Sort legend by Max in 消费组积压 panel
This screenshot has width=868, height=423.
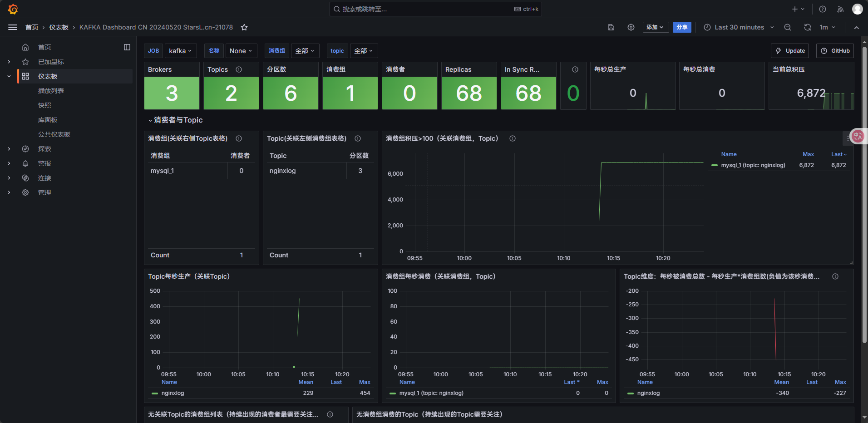(x=808, y=154)
